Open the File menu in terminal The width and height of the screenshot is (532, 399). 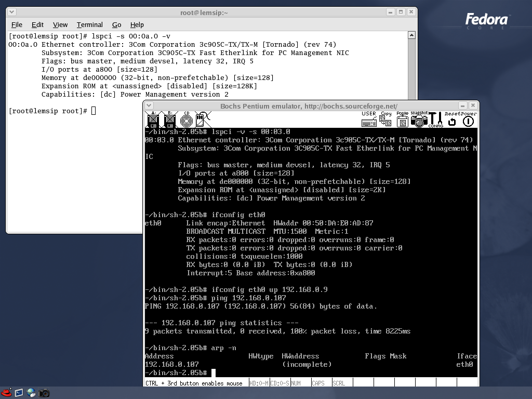pos(17,25)
